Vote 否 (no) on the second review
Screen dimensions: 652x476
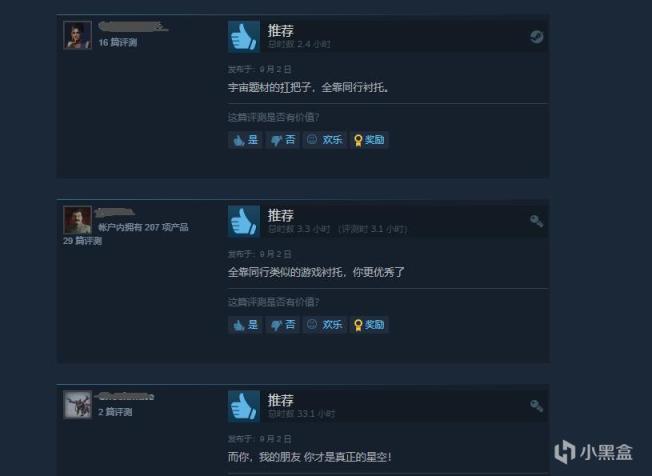coord(283,325)
